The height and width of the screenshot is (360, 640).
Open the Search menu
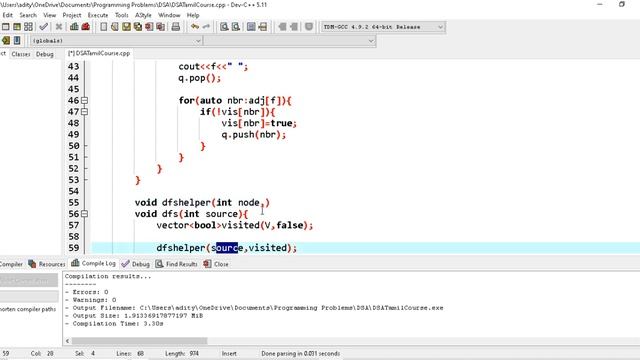(28, 15)
